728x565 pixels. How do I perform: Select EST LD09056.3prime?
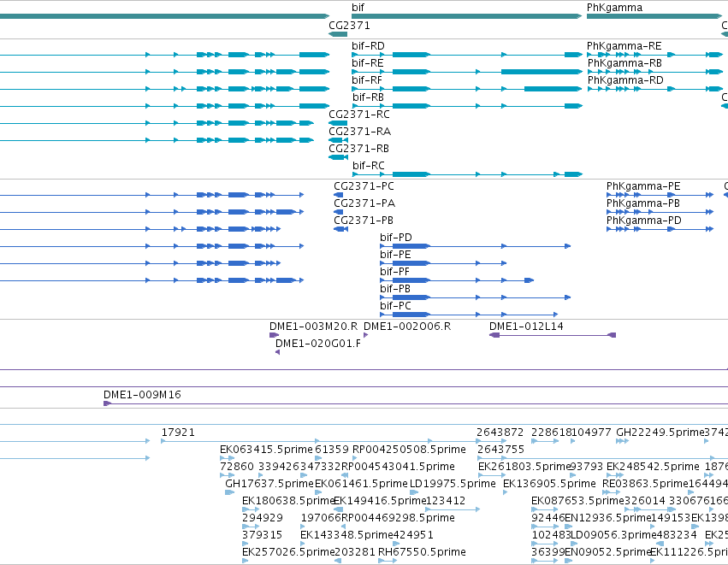pyautogui.click(x=613, y=535)
